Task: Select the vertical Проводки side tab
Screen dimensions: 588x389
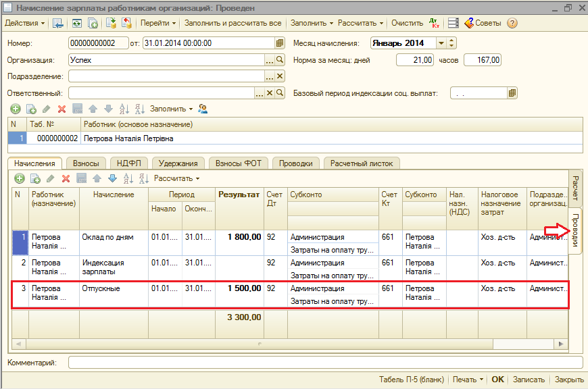Action: tap(575, 230)
